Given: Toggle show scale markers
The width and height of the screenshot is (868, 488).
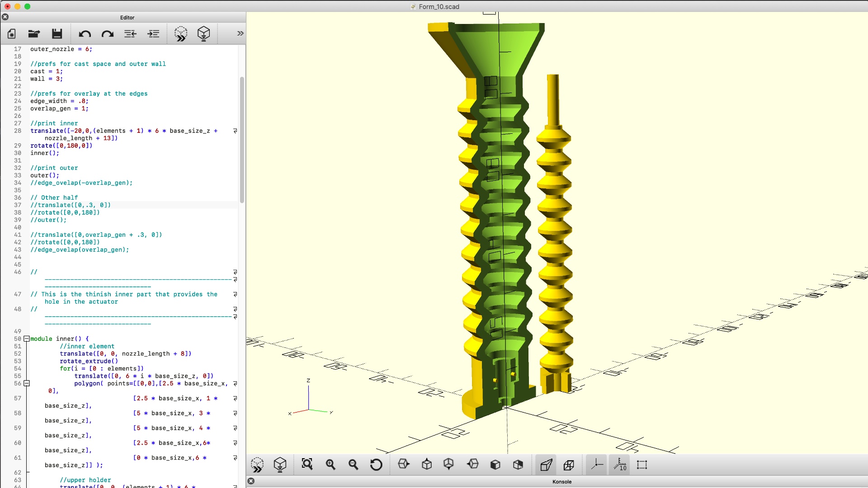Looking at the screenshot, I should [x=620, y=465].
